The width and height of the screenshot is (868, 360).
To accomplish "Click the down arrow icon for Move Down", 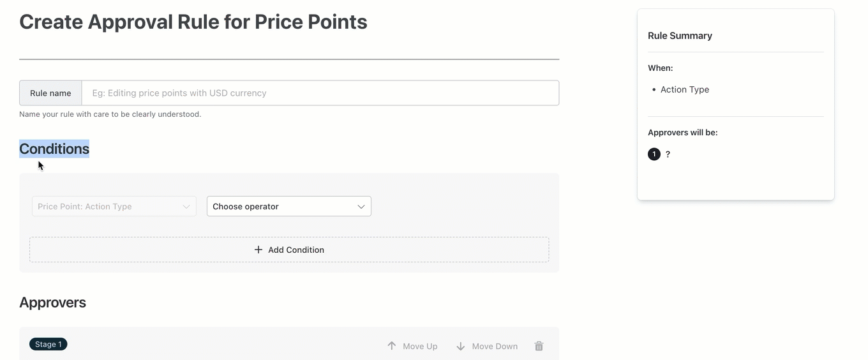I will pos(461,346).
